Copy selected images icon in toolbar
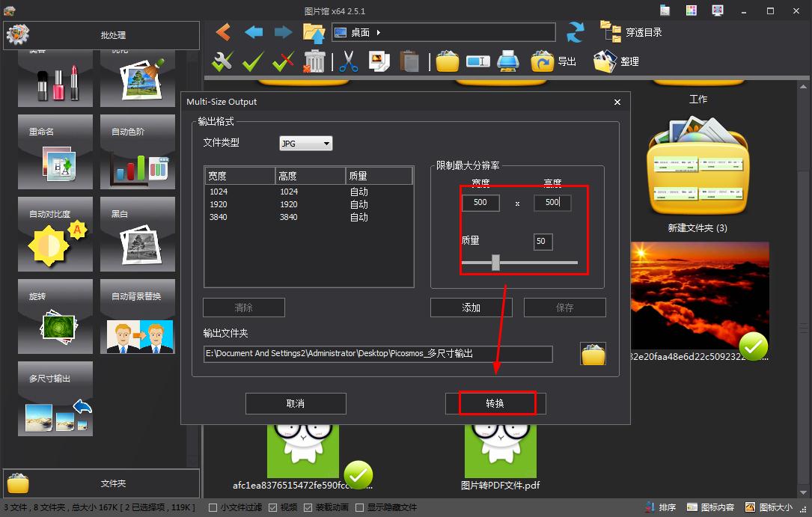This screenshot has width=812, height=517. tap(379, 61)
